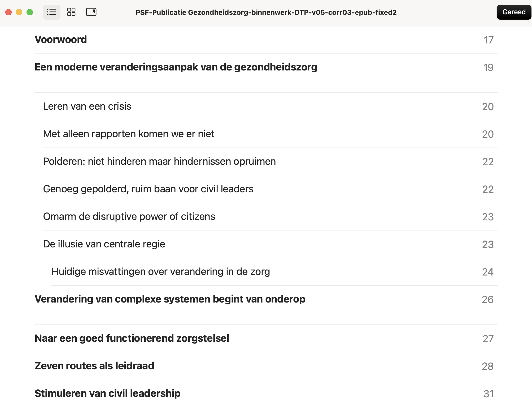Open the Voorwoord chapter
532x400 pixels.
(61, 40)
